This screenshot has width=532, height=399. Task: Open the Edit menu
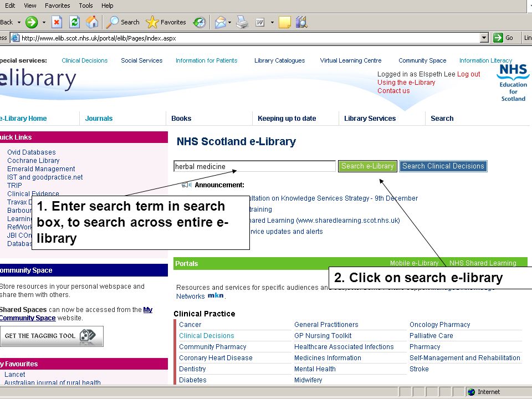[x=10, y=6]
